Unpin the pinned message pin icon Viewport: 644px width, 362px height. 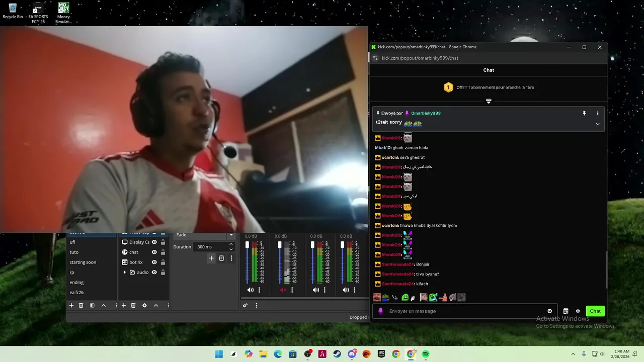point(584,113)
